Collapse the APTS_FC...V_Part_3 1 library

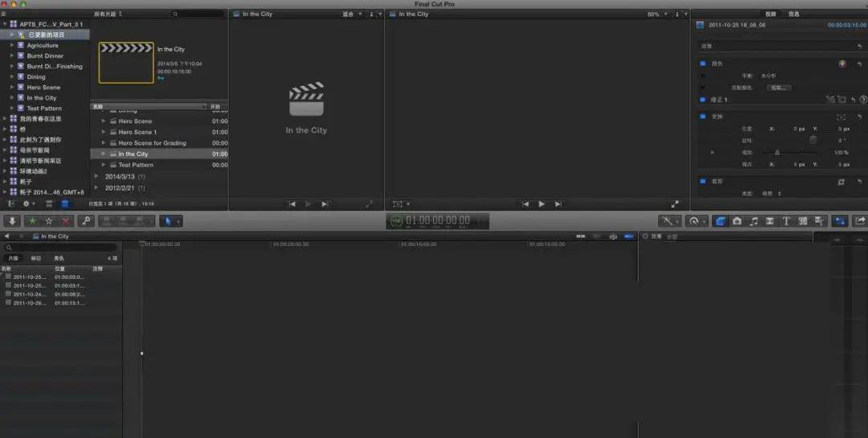5,24
